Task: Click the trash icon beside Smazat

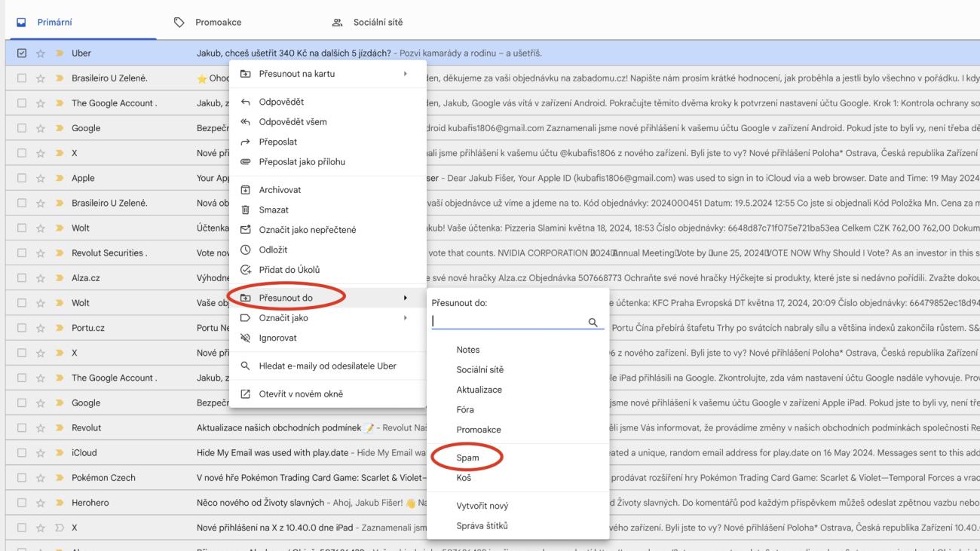Action: tap(245, 210)
